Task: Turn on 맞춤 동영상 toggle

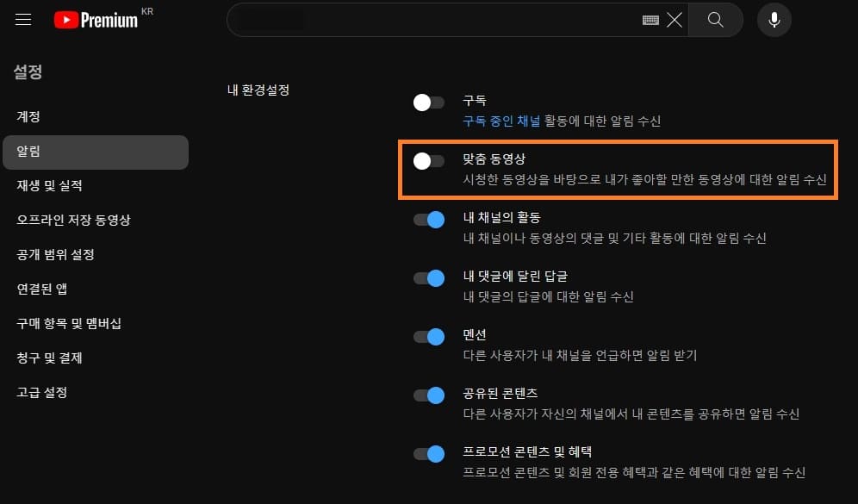Action: point(428,161)
